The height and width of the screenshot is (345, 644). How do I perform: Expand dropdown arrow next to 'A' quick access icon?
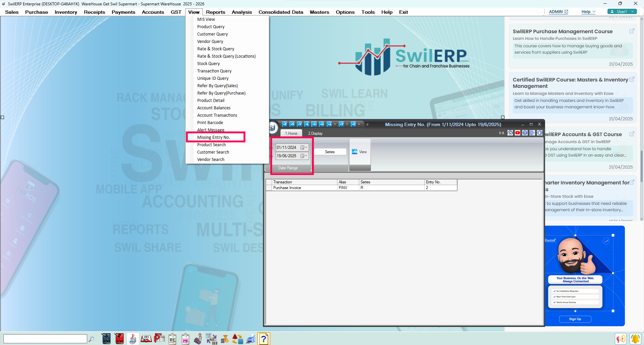pos(335,124)
